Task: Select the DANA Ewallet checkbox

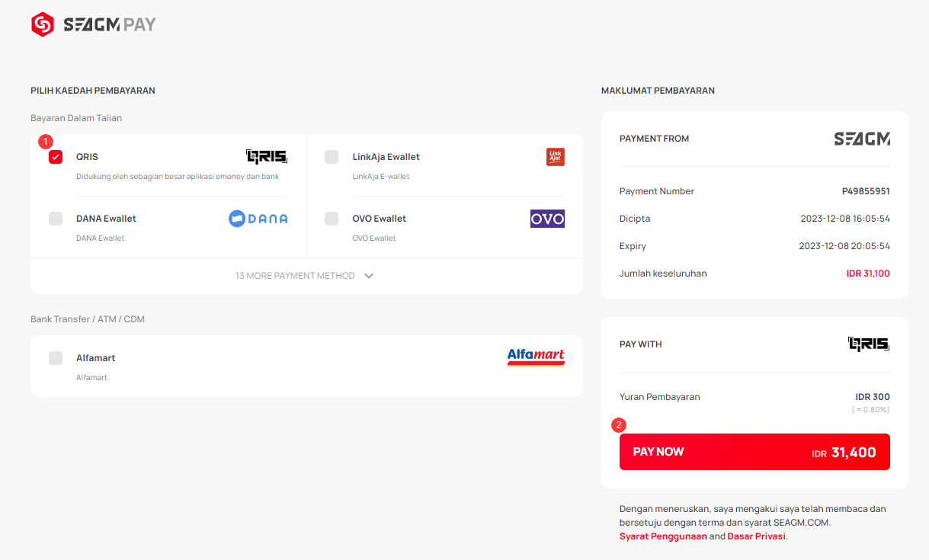Action: [x=56, y=219]
